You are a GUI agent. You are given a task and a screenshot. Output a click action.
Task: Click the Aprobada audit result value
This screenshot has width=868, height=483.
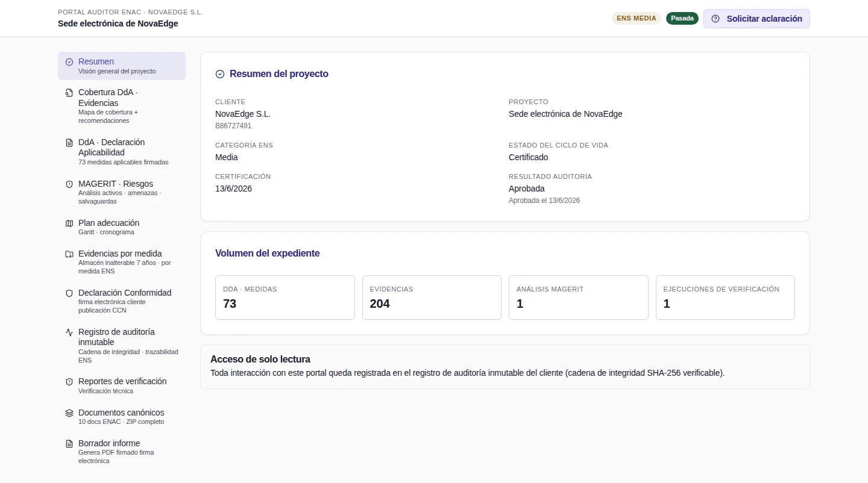pyautogui.click(x=527, y=189)
